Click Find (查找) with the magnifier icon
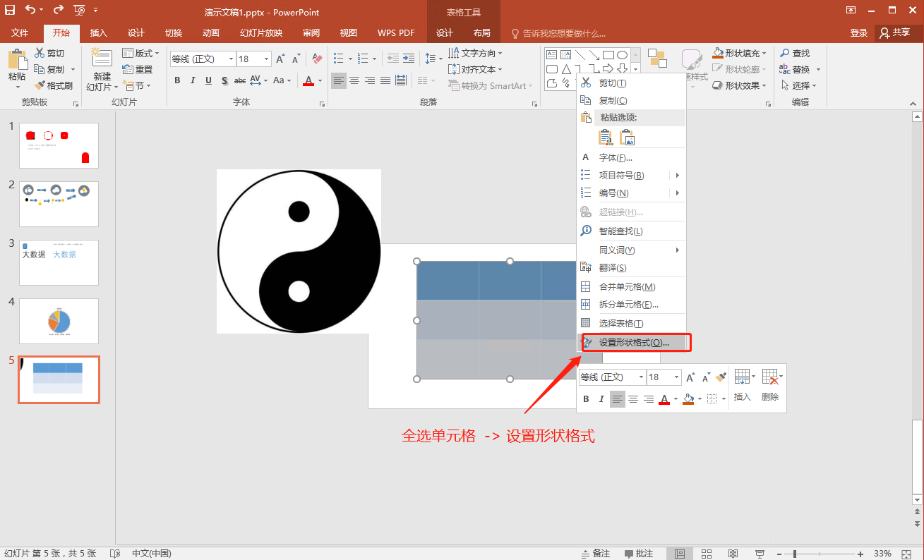The width and height of the screenshot is (924, 560). coord(796,53)
